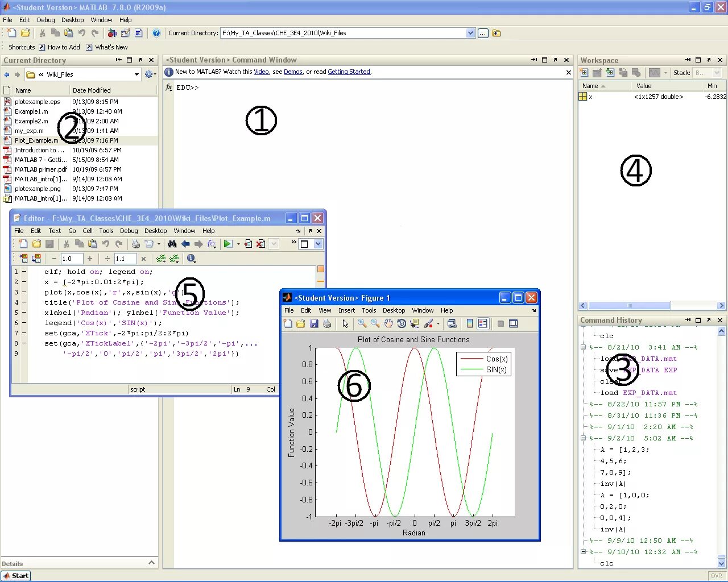This screenshot has height=582, width=728.
Task: Select Rotate 3D tool in Figure 1
Action: (401, 324)
